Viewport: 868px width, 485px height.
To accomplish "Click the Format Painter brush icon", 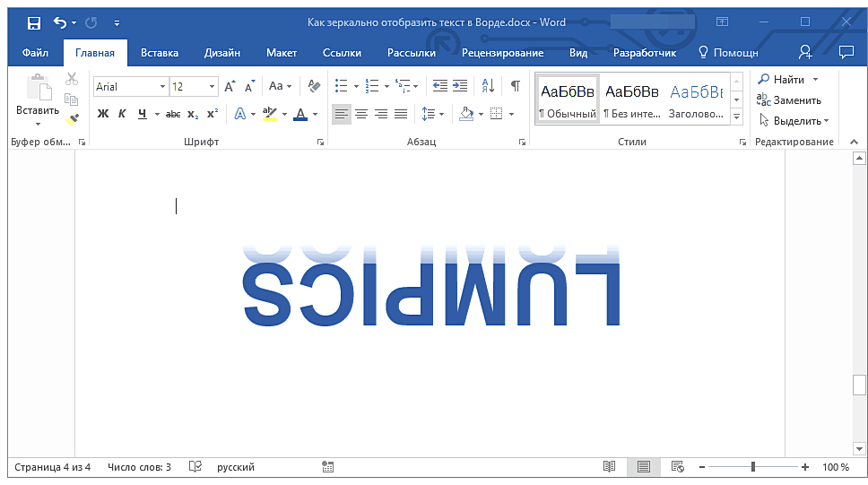I will click(x=72, y=118).
